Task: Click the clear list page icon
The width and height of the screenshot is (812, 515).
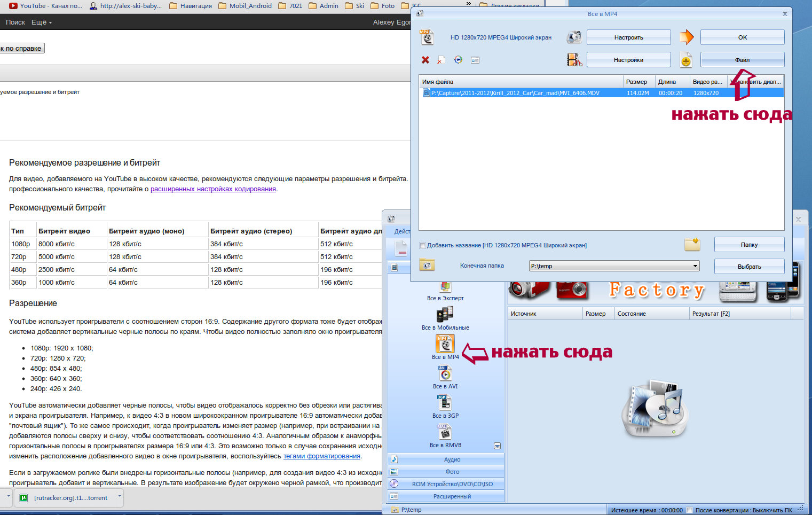Action: 441,60
